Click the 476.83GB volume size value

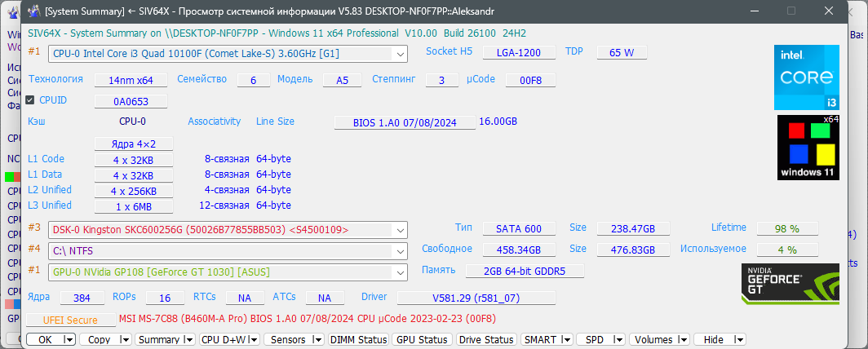[633, 250]
